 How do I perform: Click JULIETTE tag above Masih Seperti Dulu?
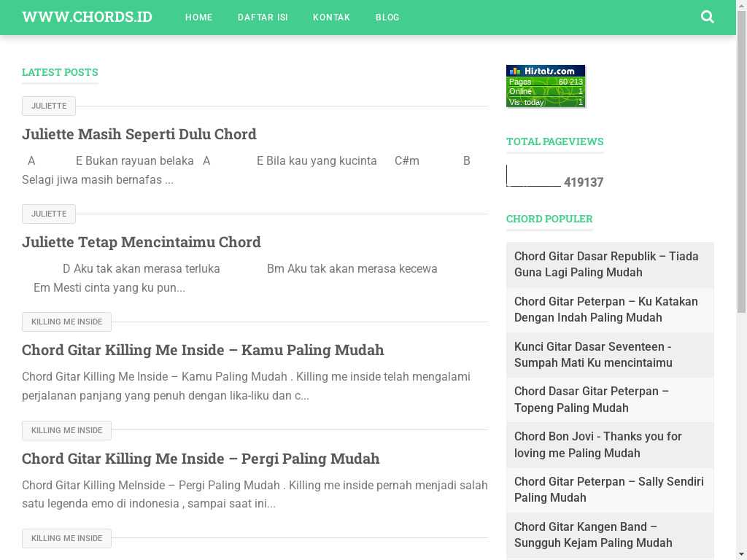(x=49, y=106)
